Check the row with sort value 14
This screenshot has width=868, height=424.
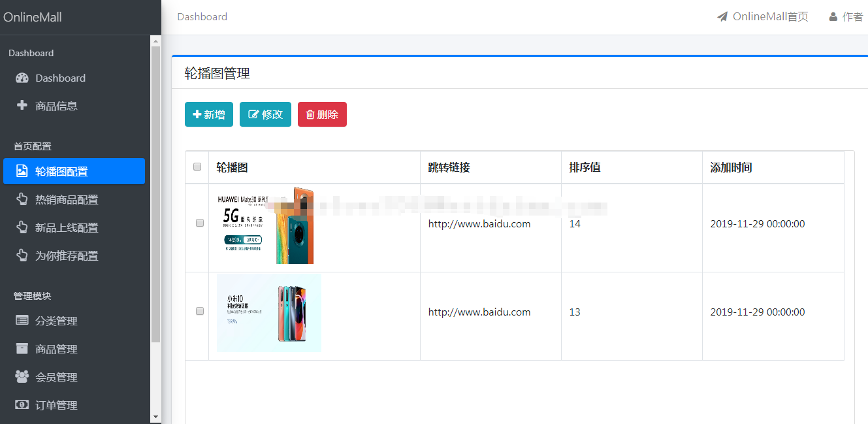coord(200,223)
